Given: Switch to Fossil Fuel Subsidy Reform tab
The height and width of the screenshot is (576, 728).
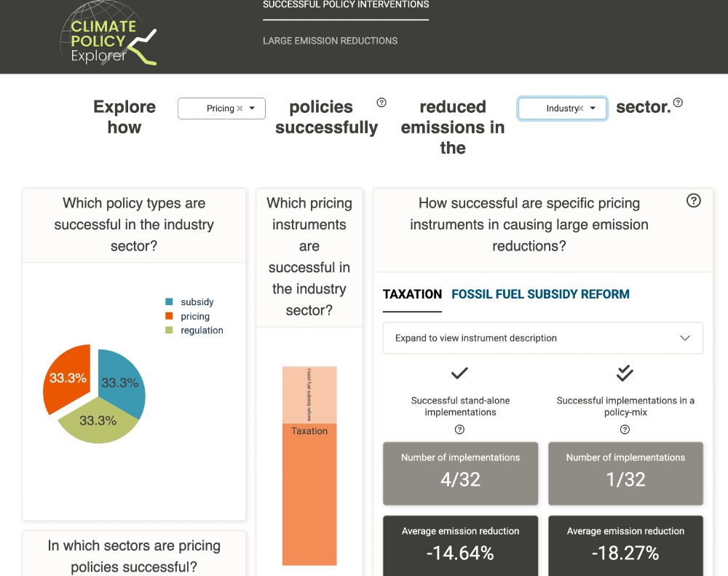Looking at the screenshot, I should pyautogui.click(x=540, y=294).
